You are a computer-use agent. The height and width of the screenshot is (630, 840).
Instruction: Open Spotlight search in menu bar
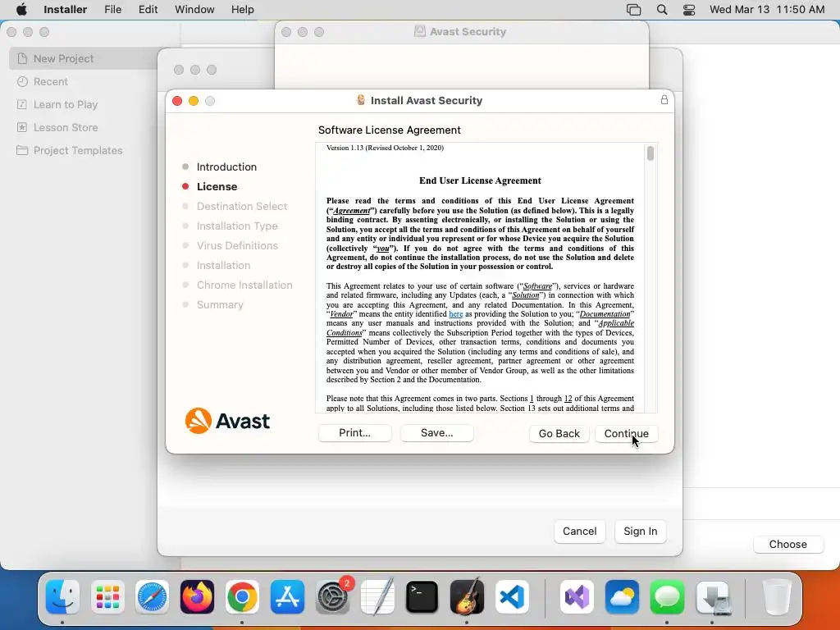click(x=662, y=10)
